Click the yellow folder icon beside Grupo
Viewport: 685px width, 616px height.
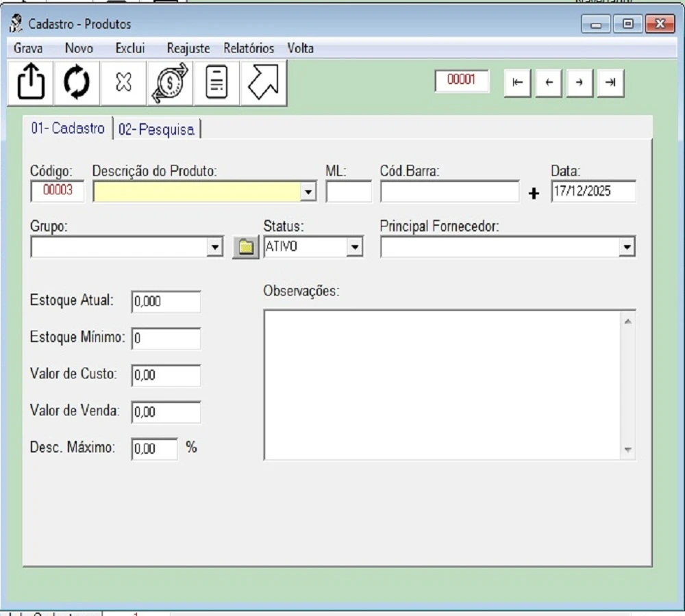point(245,247)
